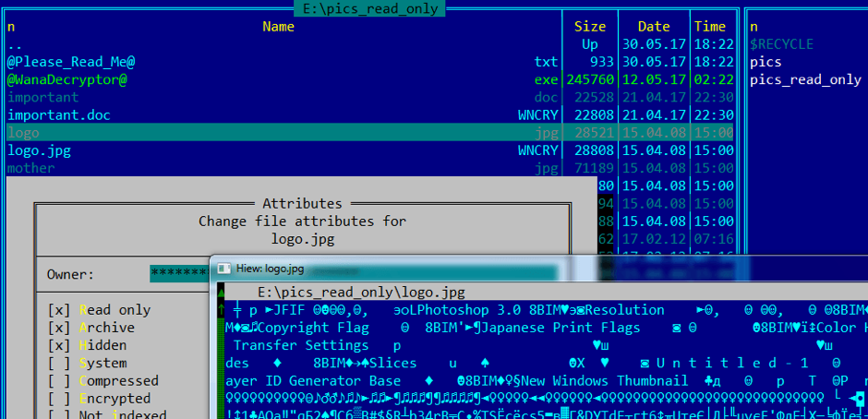Open the $RECYCLE folder in right panel
This screenshot has width=868, height=419.
[781, 44]
